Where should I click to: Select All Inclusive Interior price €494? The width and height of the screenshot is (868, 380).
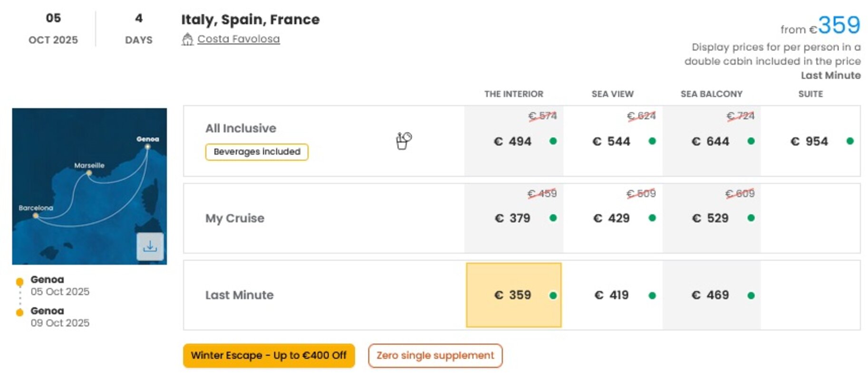(514, 141)
